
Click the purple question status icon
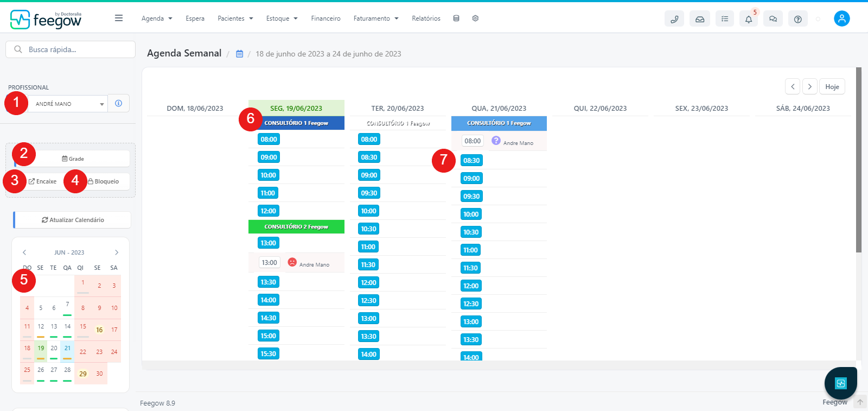(496, 141)
